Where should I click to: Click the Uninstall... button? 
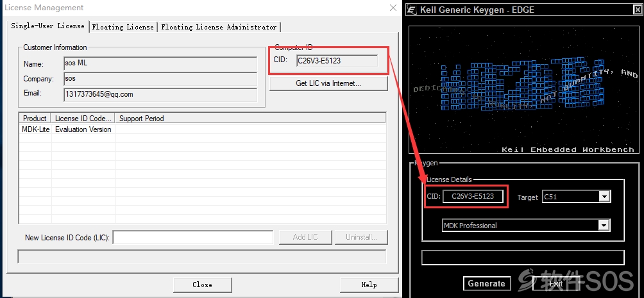[x=361, y=237]
